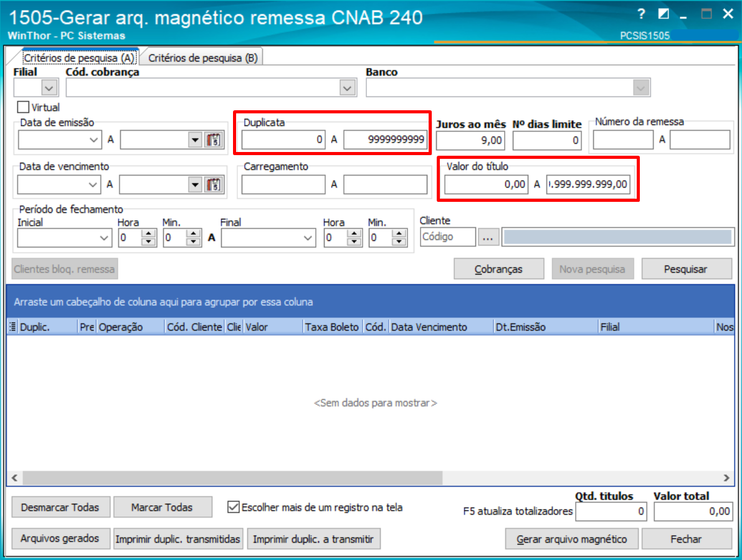The width and height of the screenshot is (742, 560).
Task: Open the Banco dropdown
Action: pos(641,88)
